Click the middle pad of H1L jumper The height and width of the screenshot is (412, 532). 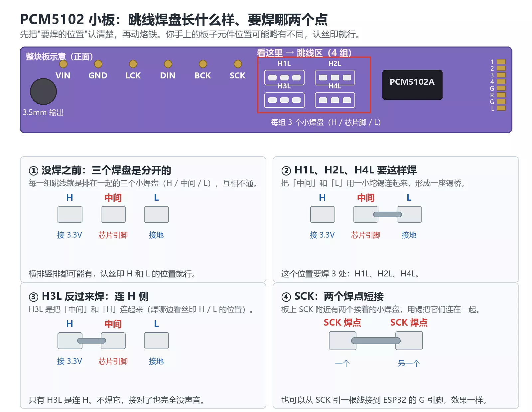coord(284,77)
